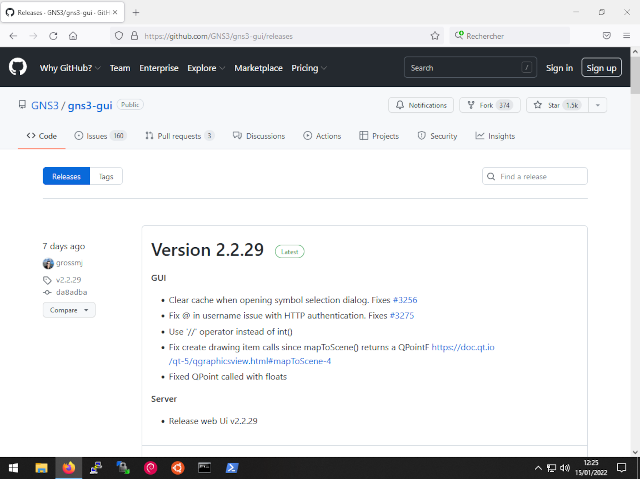Viewport: 640px width, 479px height.
Task: Open the notification center icon
Action: pyautogui.click(x=622, y=468)
